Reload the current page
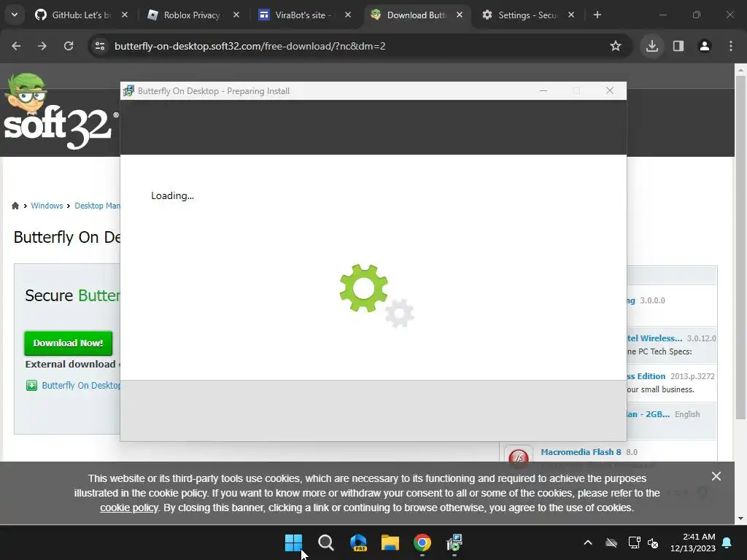The image size is (747, 560). (69, 46)
